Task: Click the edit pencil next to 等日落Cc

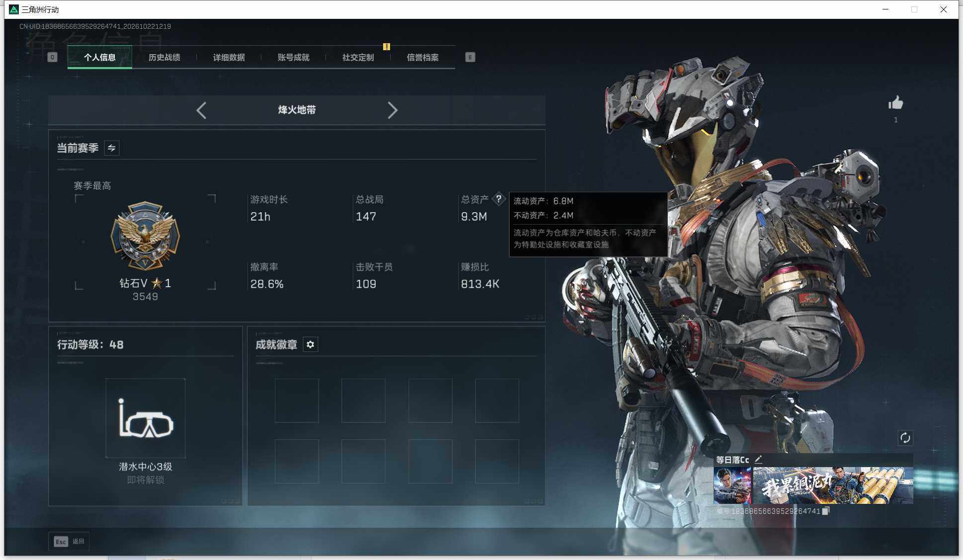Action: (758, 460)
